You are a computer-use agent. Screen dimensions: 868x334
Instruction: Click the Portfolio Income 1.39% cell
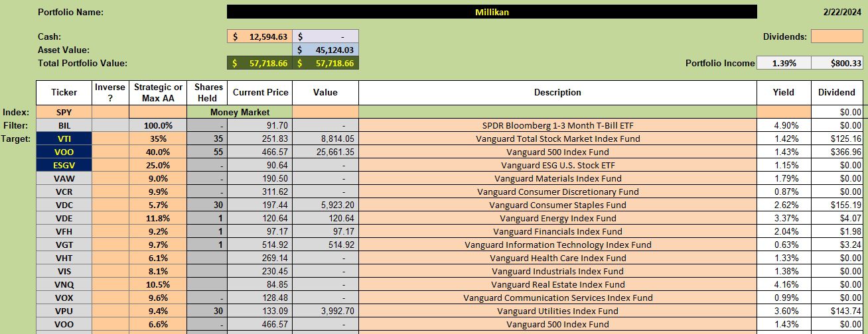784,63
